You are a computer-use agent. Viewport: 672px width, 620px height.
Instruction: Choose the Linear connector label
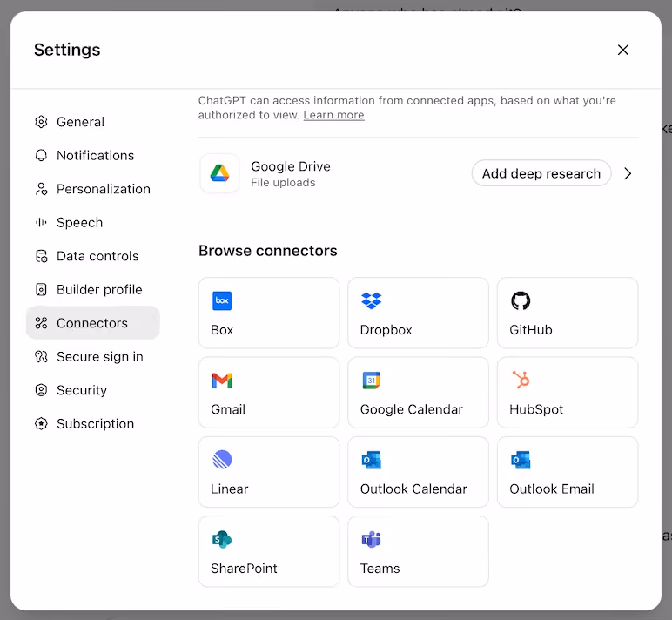[229, 489]
